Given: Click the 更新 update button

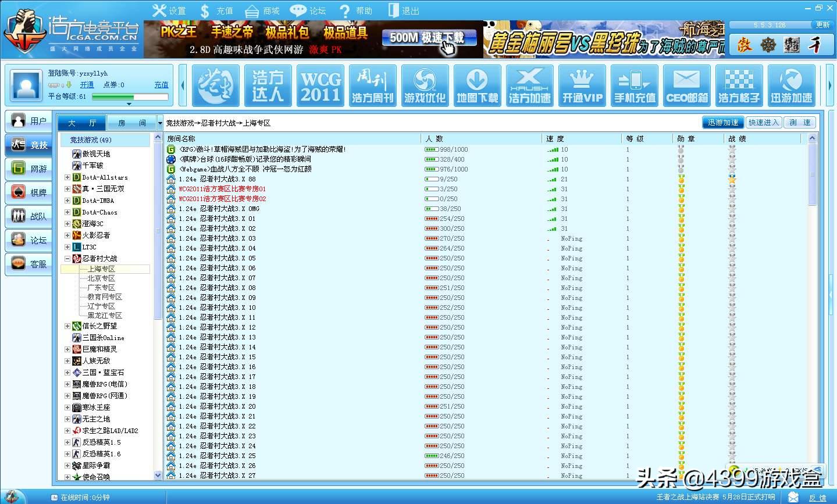Looking at the screenshot, I should (822, 25).
